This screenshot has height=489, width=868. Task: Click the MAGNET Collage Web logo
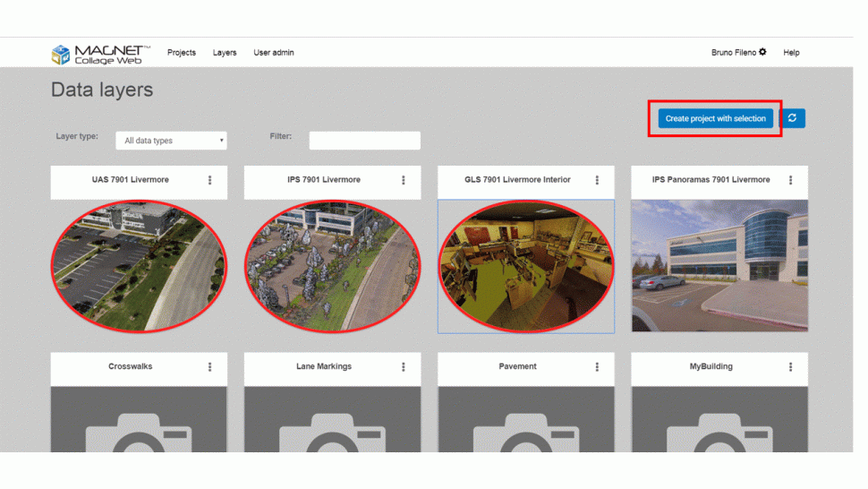(101, 55)
